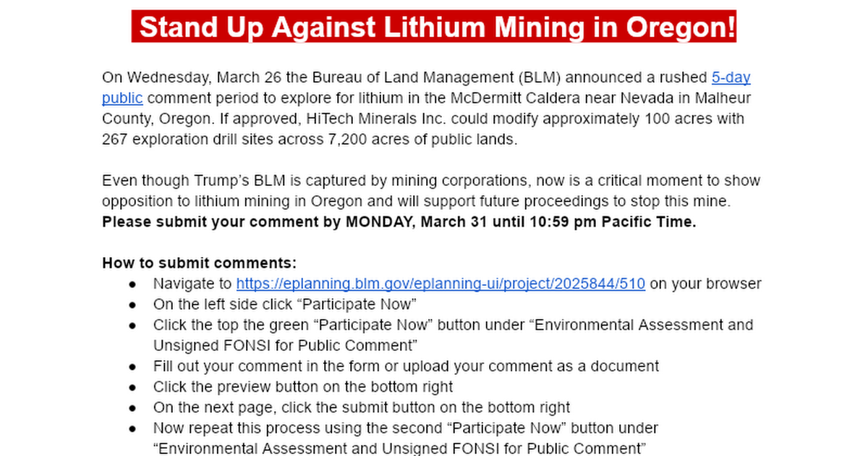868x456 pixels.
Task: Click the "On the left side click" bullet
Action: pyautogui.click(x=285, y=304)
